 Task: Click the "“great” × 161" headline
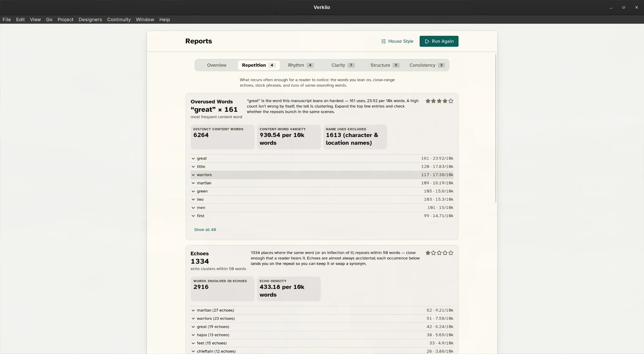pyautogui.click(x=214, y=109)
